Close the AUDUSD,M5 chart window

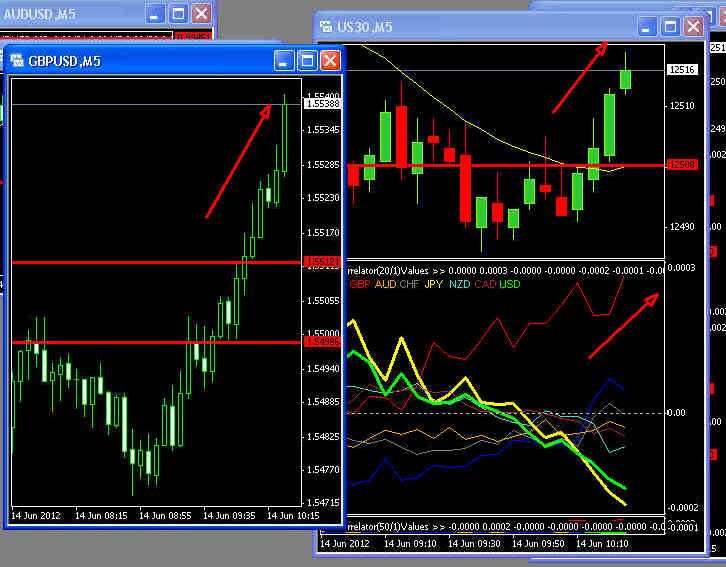tap(201, 14)
